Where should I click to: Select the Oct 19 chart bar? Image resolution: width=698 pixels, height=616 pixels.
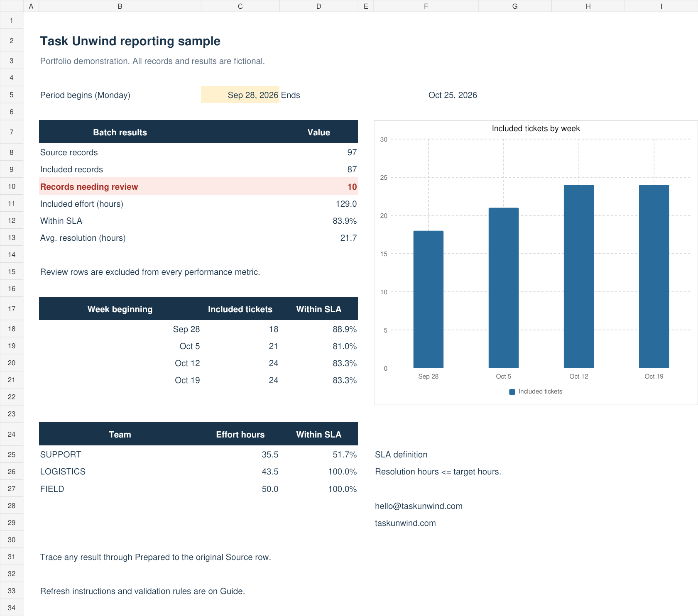click(654, 276)
